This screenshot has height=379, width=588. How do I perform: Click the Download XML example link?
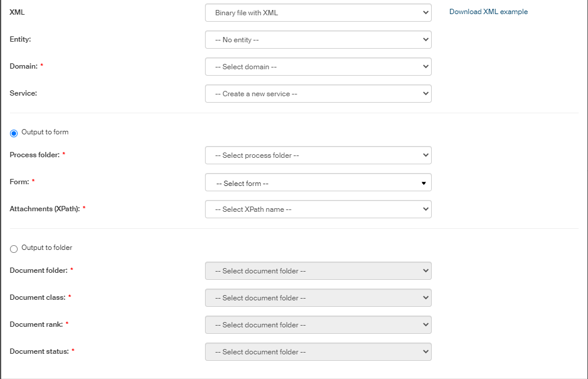pyautogui.click(x=488, y=12)
